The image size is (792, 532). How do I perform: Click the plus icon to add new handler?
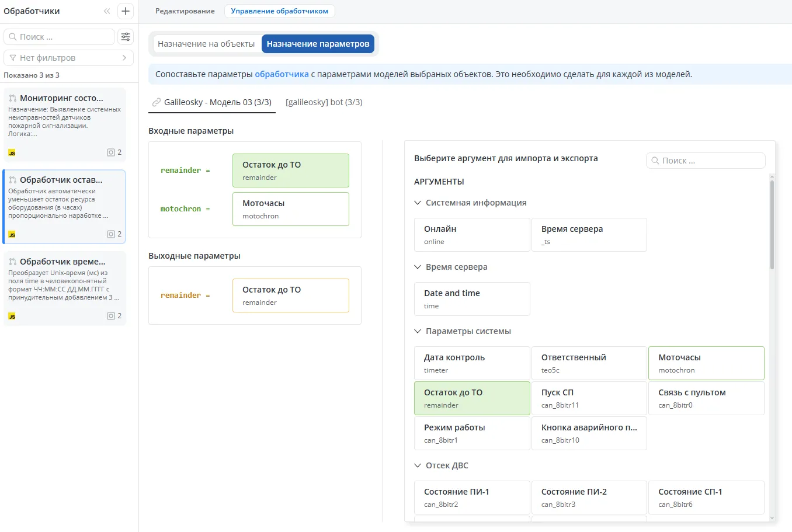click(125, 11)
